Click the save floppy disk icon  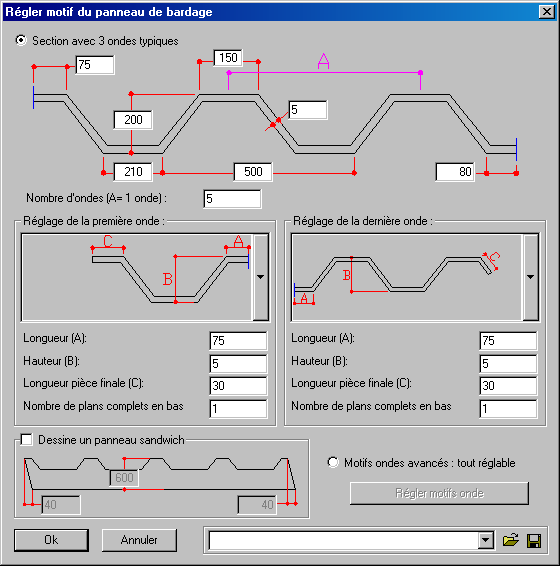point(534,541)
